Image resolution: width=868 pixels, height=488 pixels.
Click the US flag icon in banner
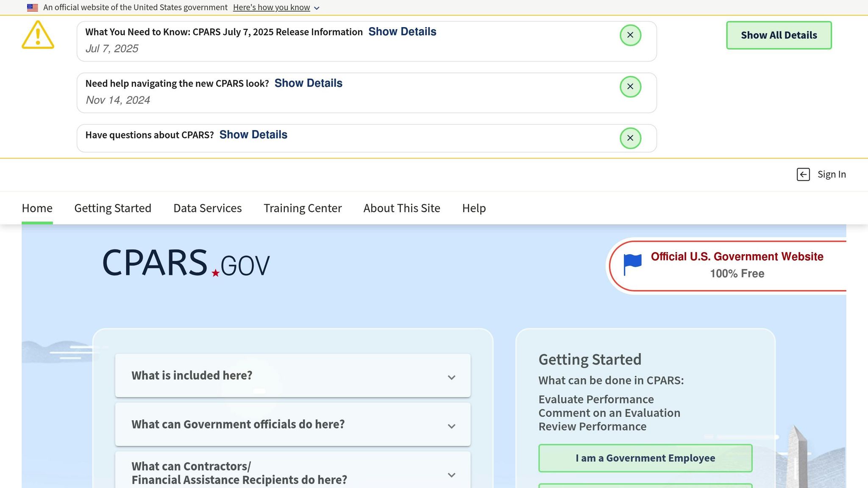tap(33, 8)
